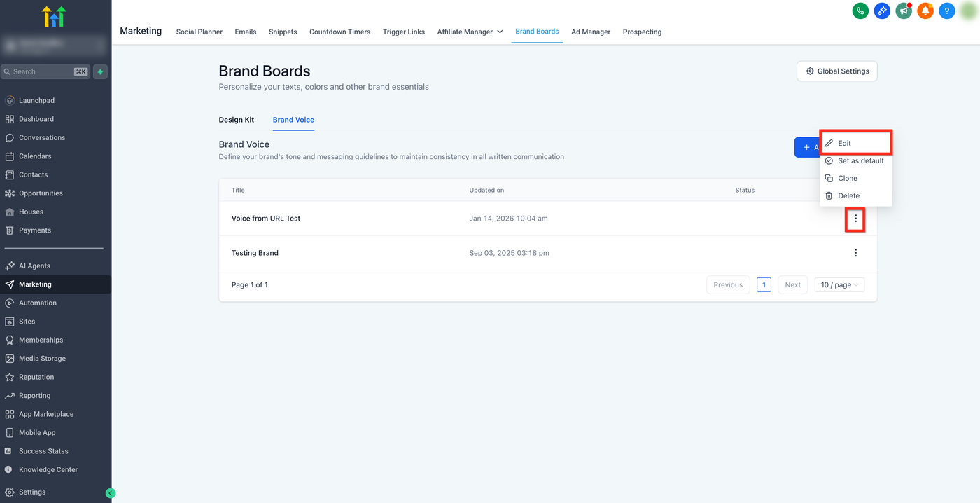This screenshot has height=503, width=980.
Task: Click the Title column header
Action: pos(238,191)
